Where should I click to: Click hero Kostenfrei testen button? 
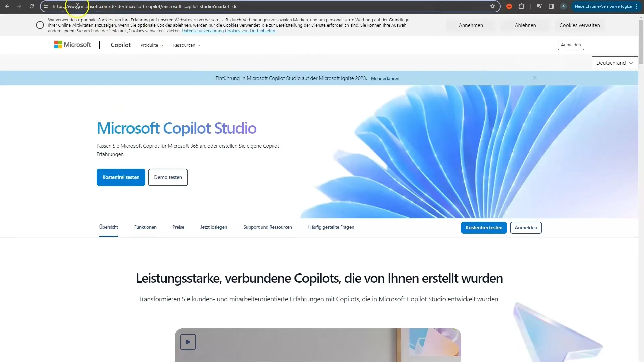(x=121, y=177)
